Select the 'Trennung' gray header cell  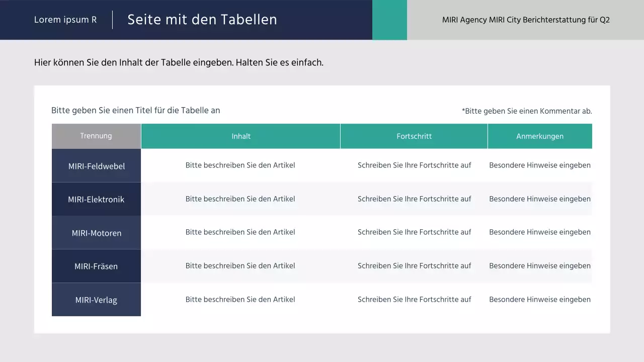click(96, 136)
